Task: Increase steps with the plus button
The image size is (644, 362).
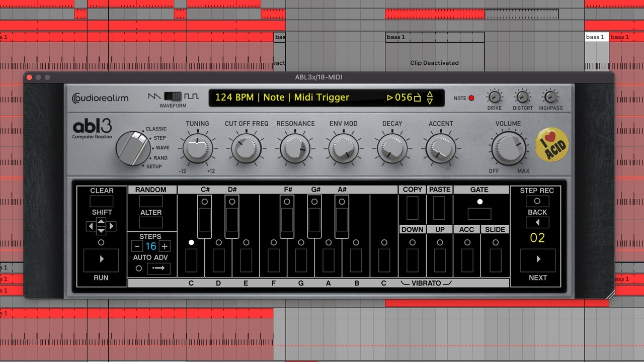Action: pyautogui.click(x=165, y=246)
